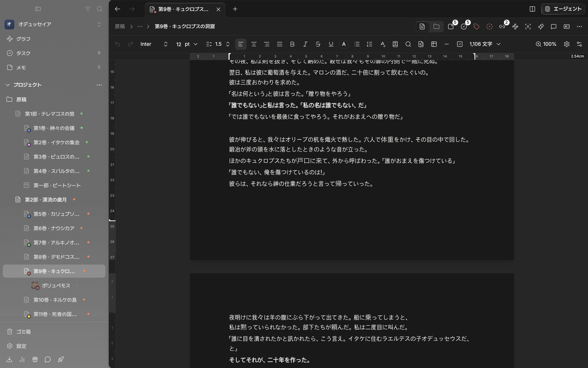Insert bulleted list
The height and width of the screenshot is (368, 588).
357,44
